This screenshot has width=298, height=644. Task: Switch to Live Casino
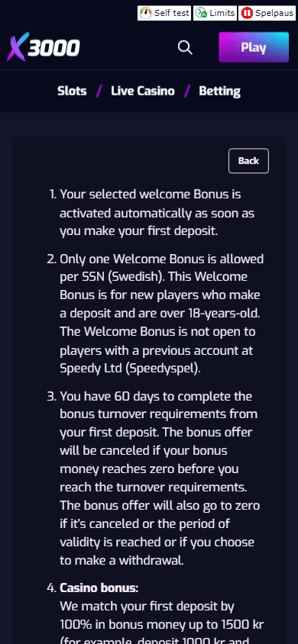pos(143,91)
